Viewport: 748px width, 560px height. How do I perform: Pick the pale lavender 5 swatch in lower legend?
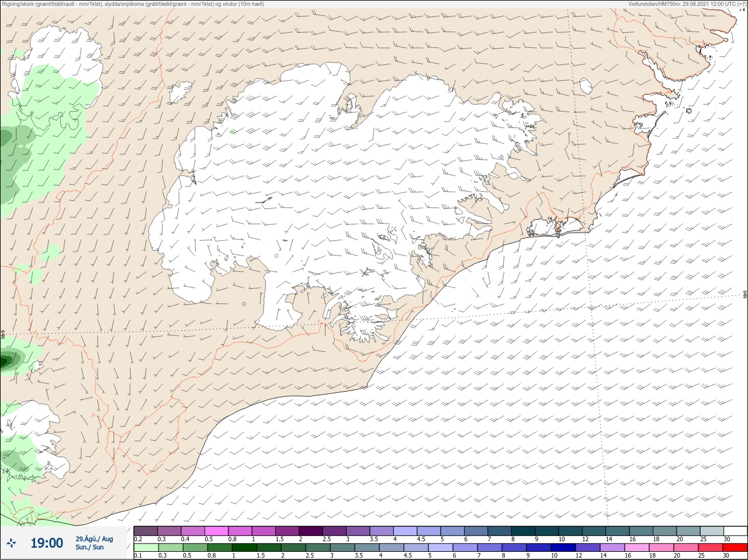tap(440, 548)
